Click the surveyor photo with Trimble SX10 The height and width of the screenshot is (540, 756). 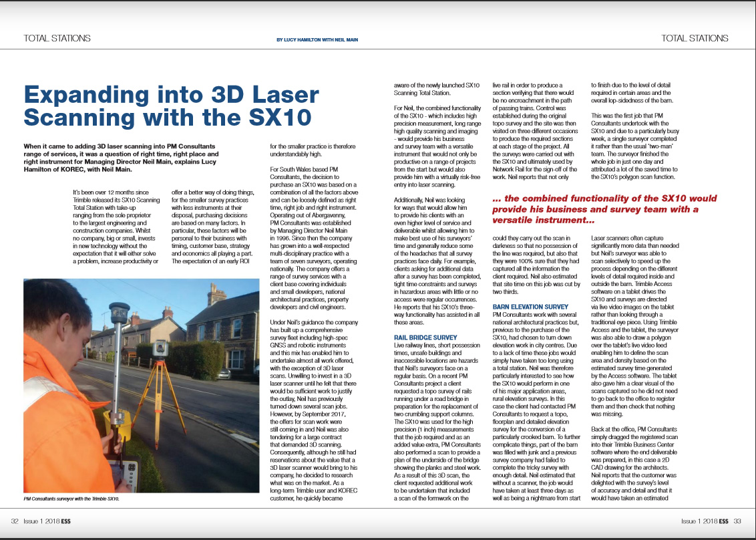(x=142, y=386)
